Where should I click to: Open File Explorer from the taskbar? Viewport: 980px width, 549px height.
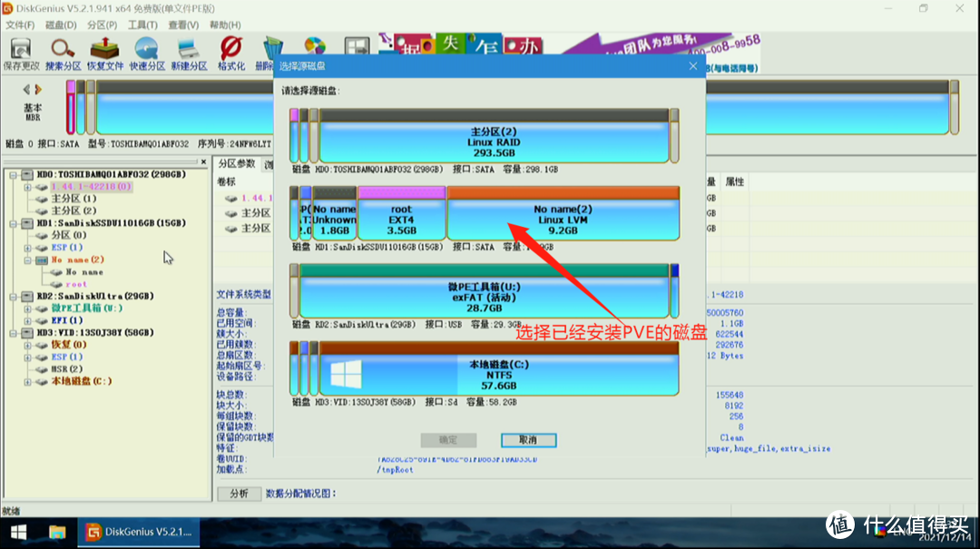click(57, 532)
